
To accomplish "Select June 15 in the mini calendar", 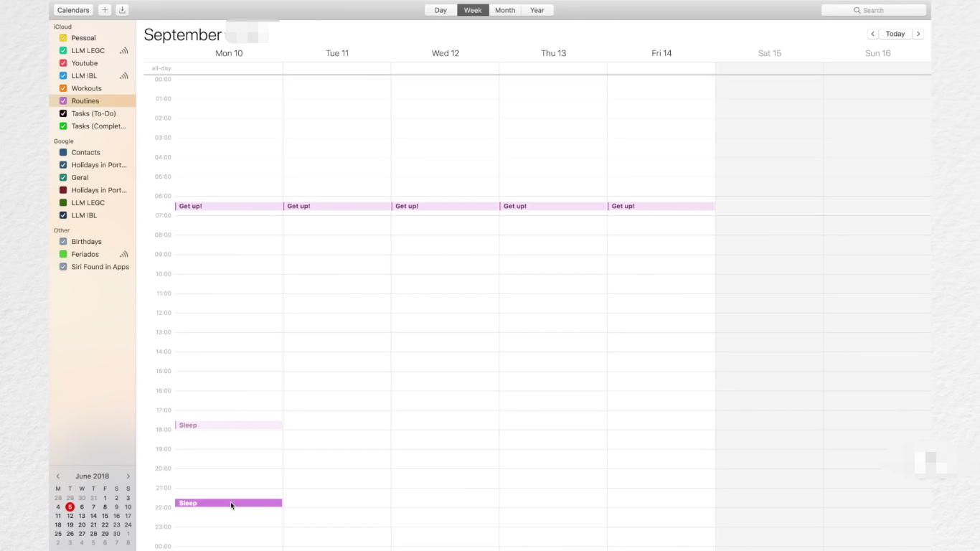I will (105, 516).
